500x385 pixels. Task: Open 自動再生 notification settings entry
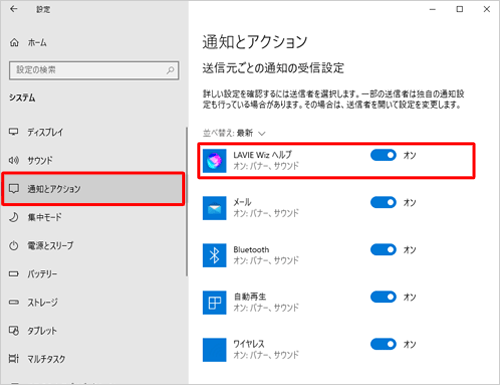click(x=336, y=303)
